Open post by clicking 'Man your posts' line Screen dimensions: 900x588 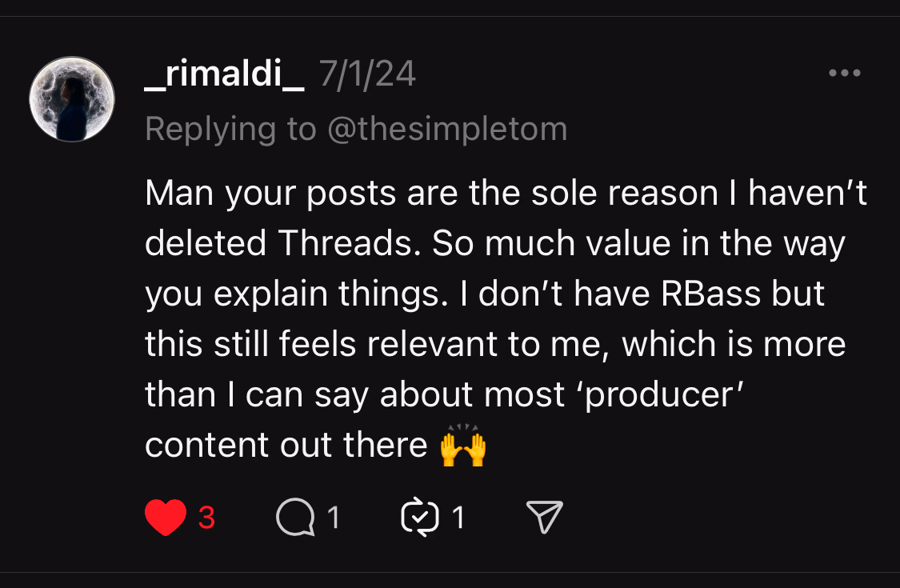[504, 194]
